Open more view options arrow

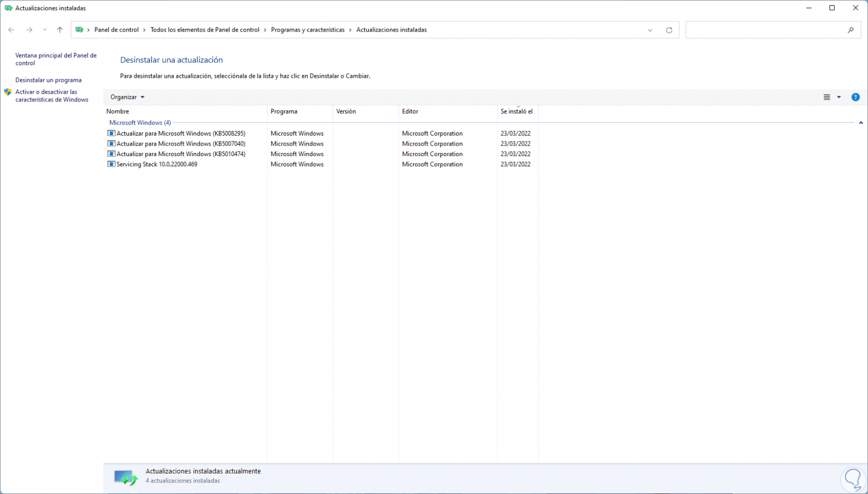[839, 97]
